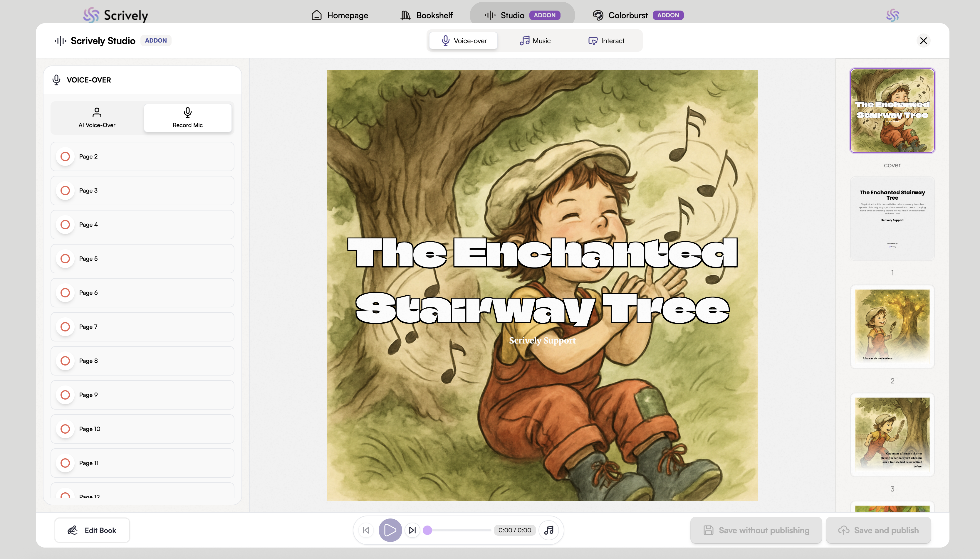Close the Scrively Studio panel
This screenshot has width=980, height=559.
923,41
